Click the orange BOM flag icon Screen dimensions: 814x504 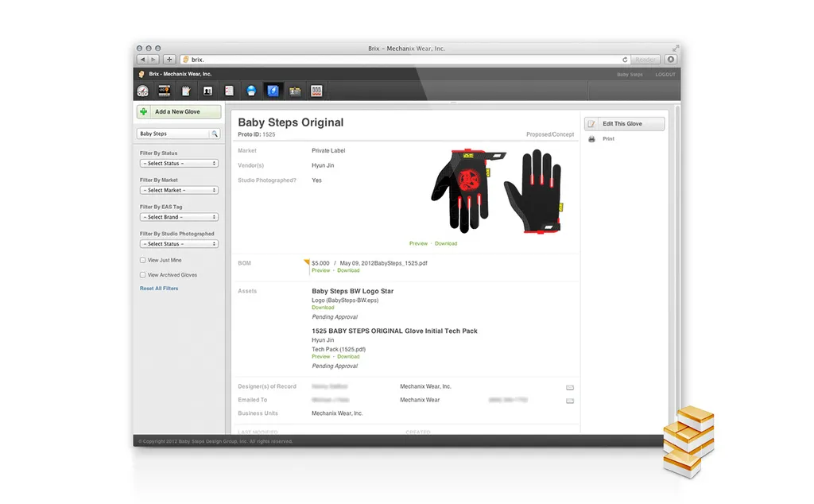(x=307, y=262)
